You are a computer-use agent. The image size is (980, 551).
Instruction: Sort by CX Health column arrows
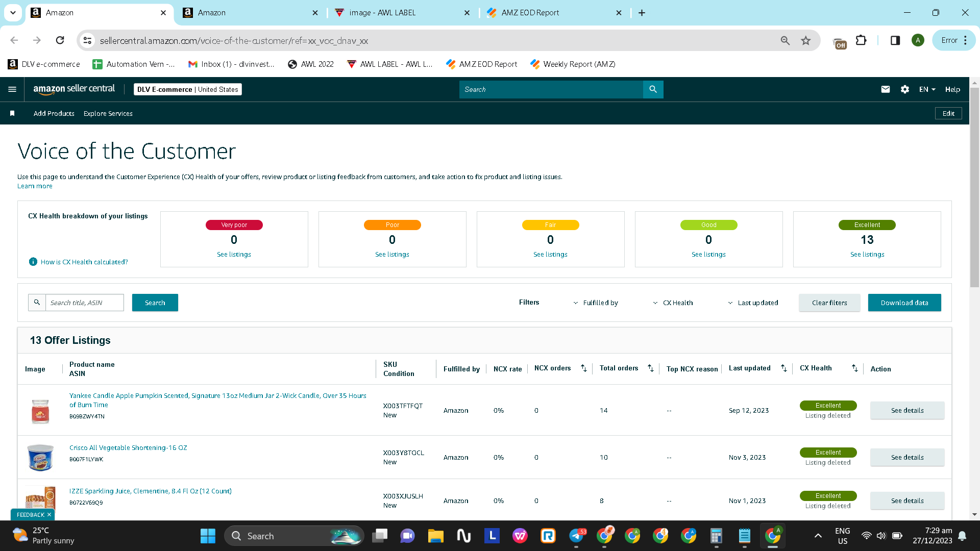click(855, 368)
